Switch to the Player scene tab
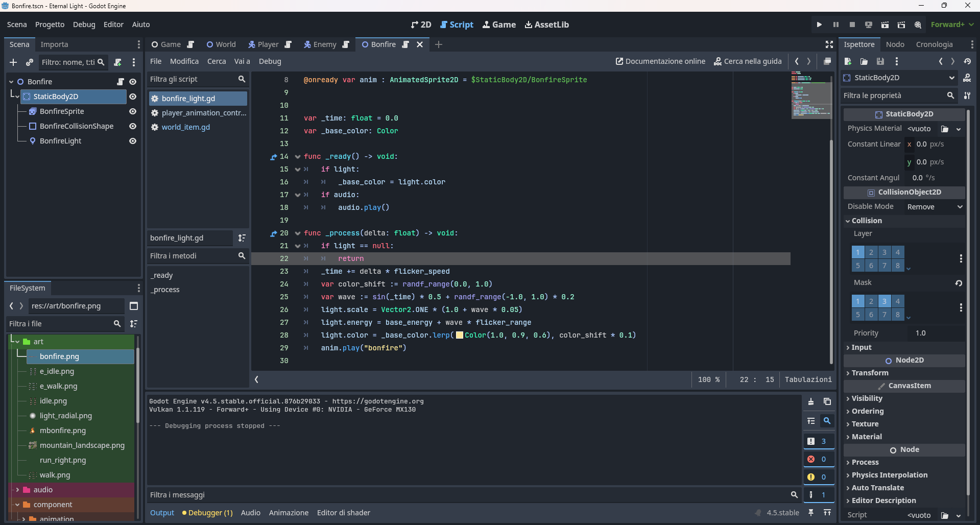Screen dimensions: 980x525 point(268,44)
